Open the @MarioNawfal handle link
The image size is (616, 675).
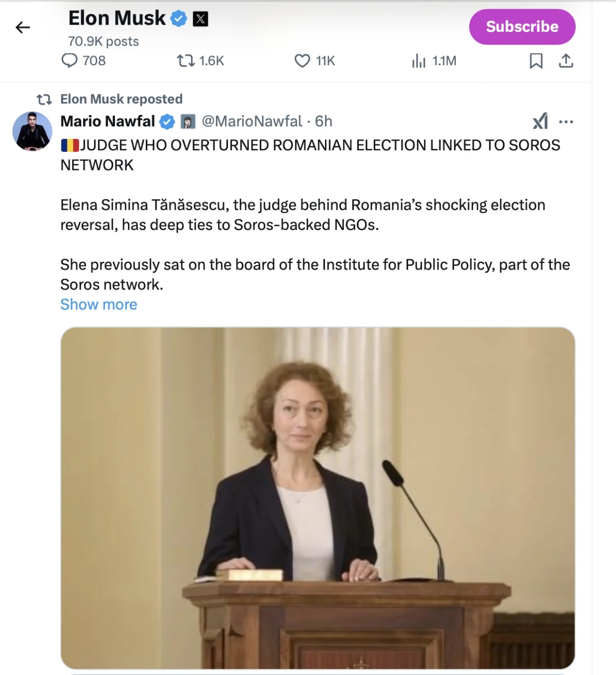[x=252, y=121]
